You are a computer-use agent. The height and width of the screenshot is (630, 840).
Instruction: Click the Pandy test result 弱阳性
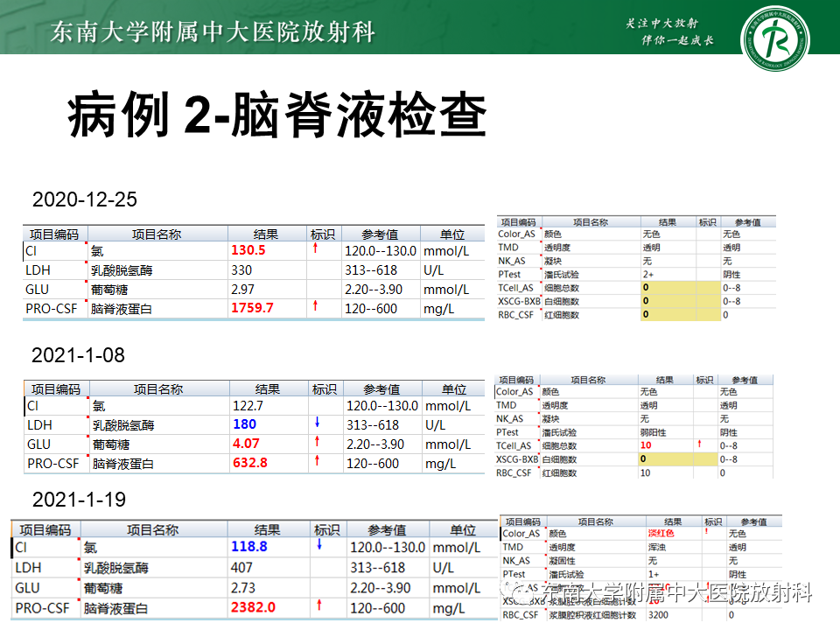coord(653,432)
